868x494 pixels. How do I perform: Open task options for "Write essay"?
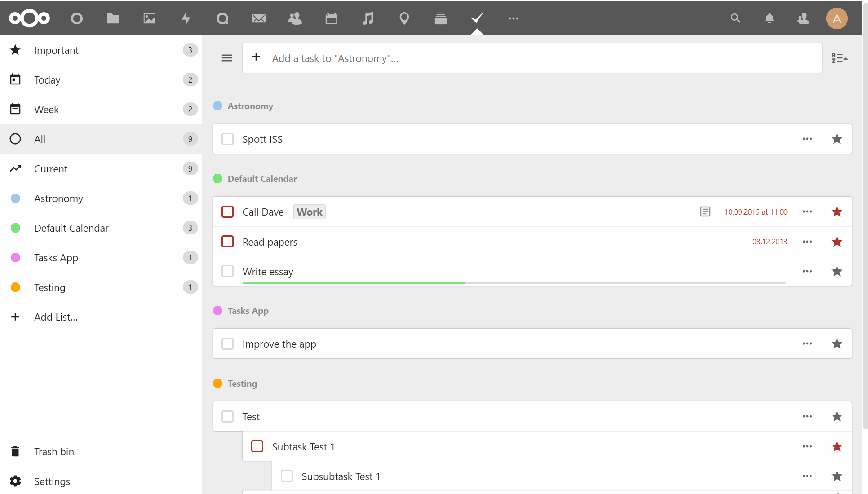click(x=807, y=271)
